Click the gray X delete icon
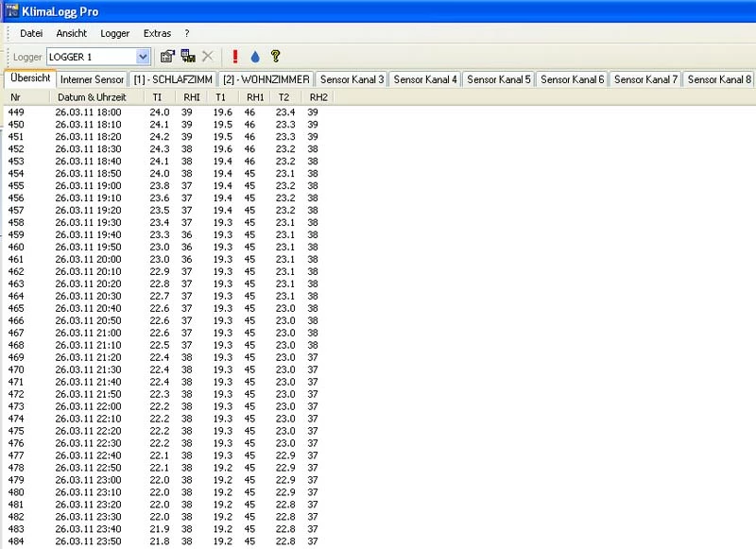The image size is (756, 549). pos(208,57)
